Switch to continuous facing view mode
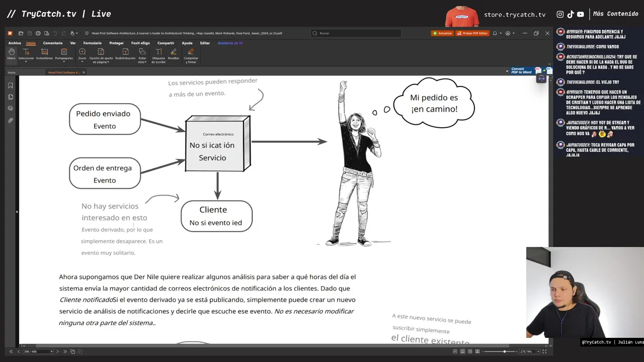Screen dimensions: 644x362 [477, 351]
